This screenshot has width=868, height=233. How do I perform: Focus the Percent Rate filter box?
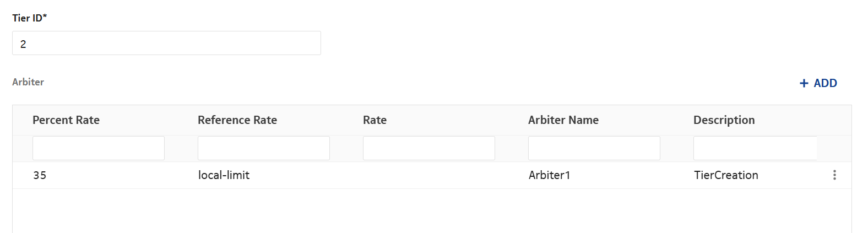click(x=99, y=148)
